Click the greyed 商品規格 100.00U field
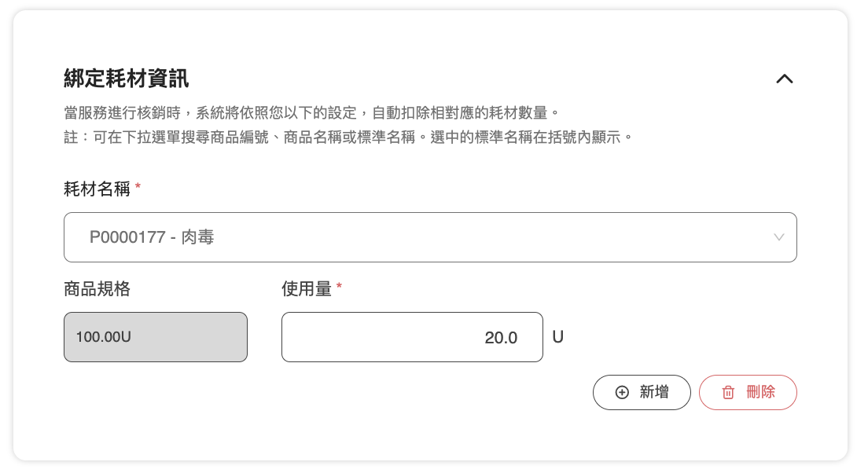The height and width of the screenshot is (473, 868). point(155,338)
